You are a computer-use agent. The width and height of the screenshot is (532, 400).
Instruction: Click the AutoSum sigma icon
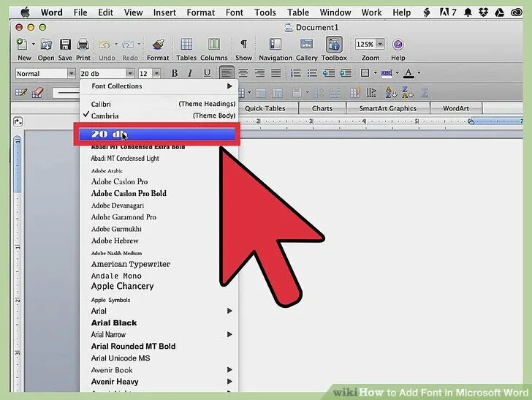point(425,92)
